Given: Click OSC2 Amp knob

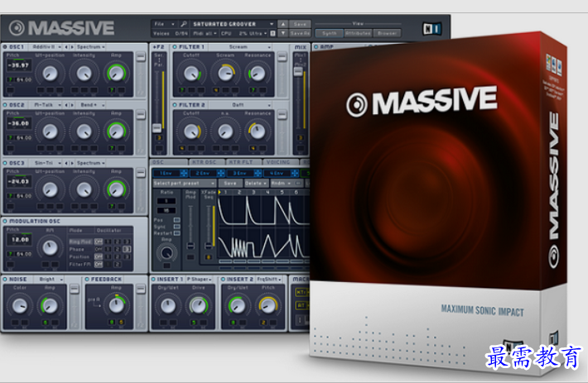Looking at the screenshot, I should 116,132.
